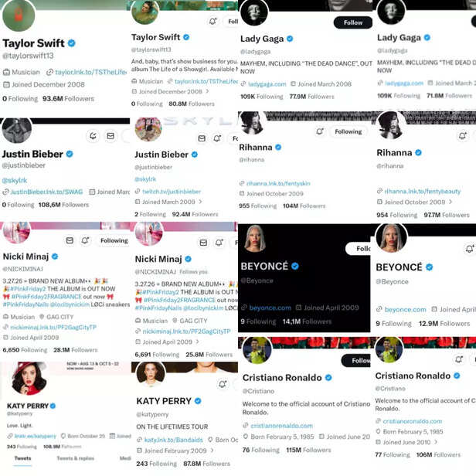Open the Tweets & replies tab
The image size is (476, 476).
click(x=75, y=458)
